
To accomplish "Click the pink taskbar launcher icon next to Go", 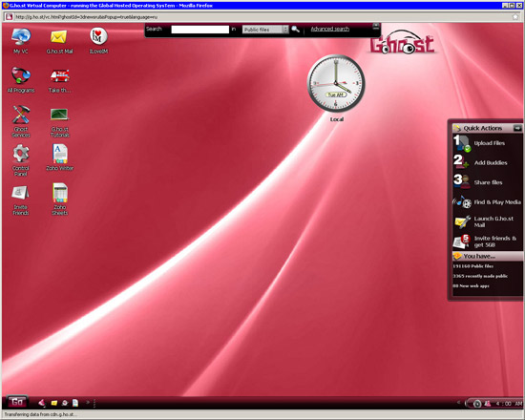I will (x=42, y=403).
